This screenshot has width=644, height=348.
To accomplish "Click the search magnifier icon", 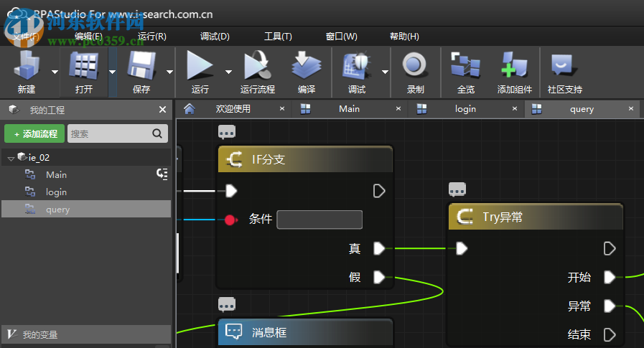I will coord(157,133).
